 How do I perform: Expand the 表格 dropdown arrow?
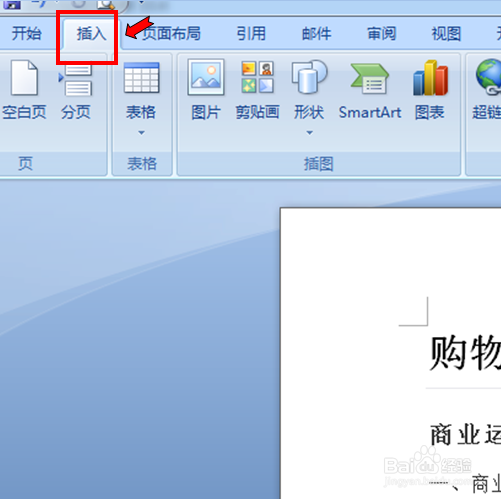point(141,133)
